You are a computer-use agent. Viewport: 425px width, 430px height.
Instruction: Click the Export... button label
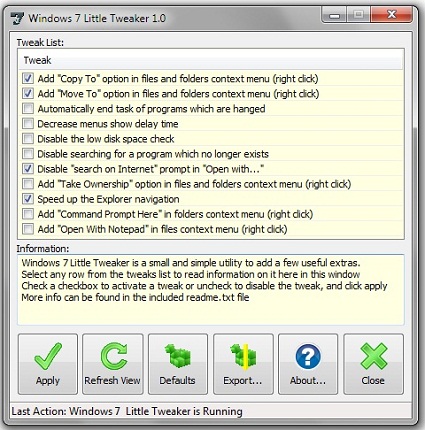pyautogui.click(x=243, y=380)
